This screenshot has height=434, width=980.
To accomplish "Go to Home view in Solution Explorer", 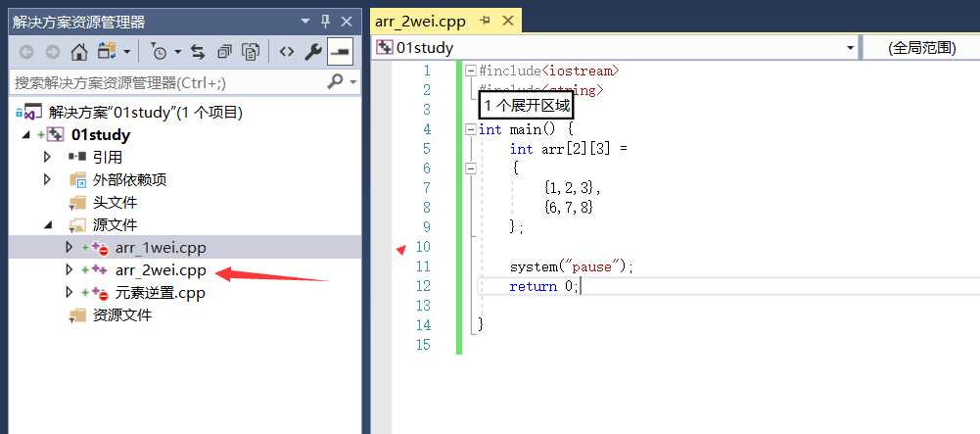I will pos(78,52).
